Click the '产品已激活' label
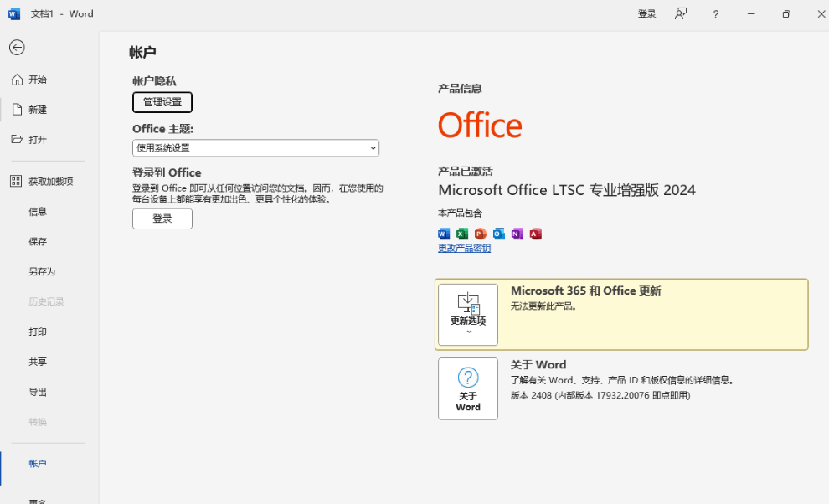This screenshot has width=829, height=504. click(466, 172)
